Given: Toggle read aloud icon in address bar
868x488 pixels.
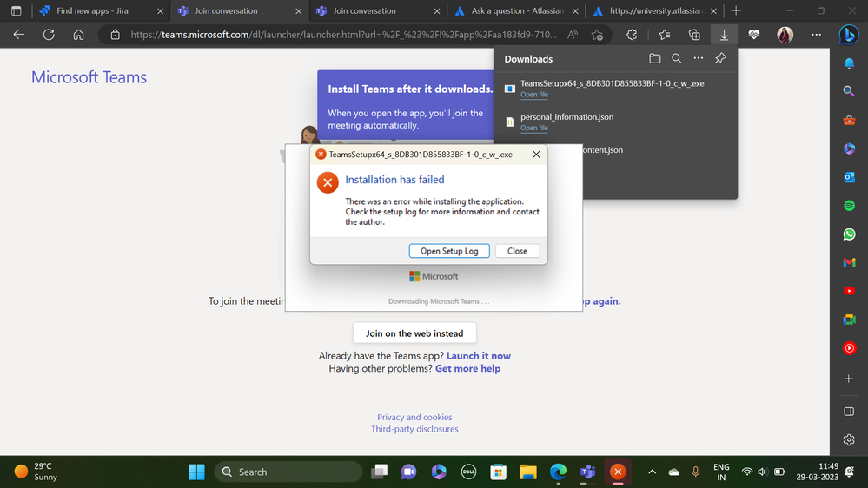Looking at the screenshot, I should pos(573,35).
